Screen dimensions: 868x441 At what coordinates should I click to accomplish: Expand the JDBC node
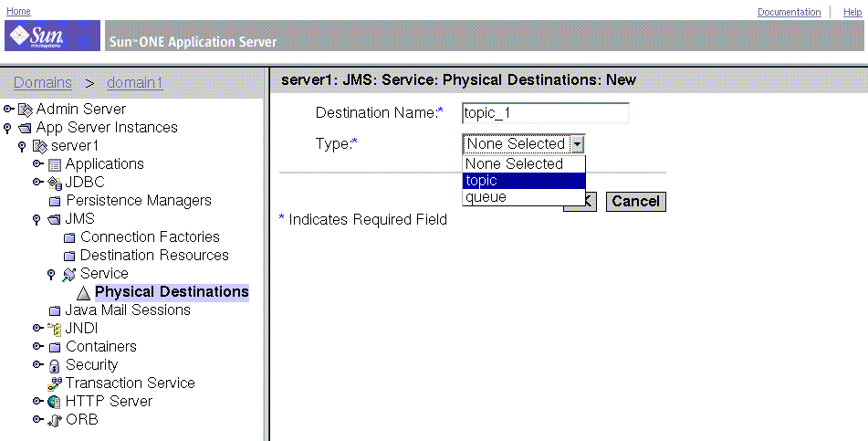click(37, 182)
